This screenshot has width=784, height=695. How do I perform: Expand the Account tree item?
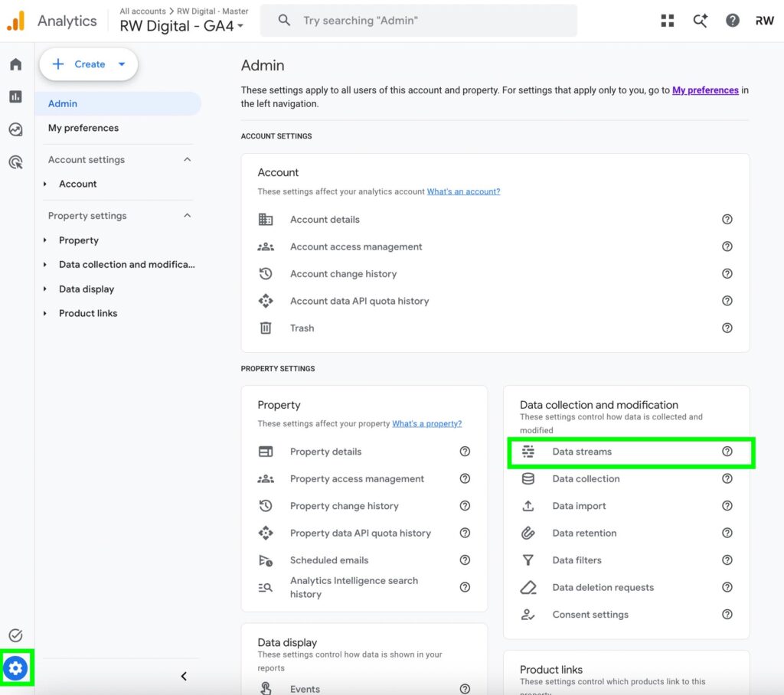click(x=45, y=184)
